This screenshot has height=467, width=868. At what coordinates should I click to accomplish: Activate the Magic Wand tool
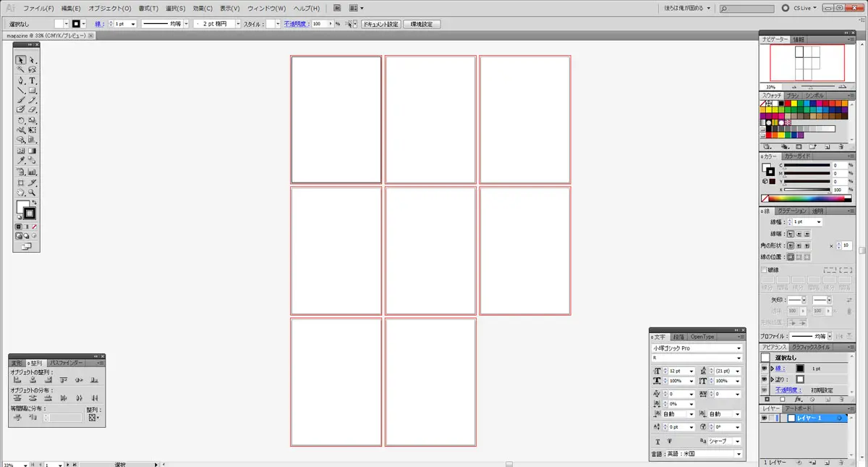tap(21, 70)
